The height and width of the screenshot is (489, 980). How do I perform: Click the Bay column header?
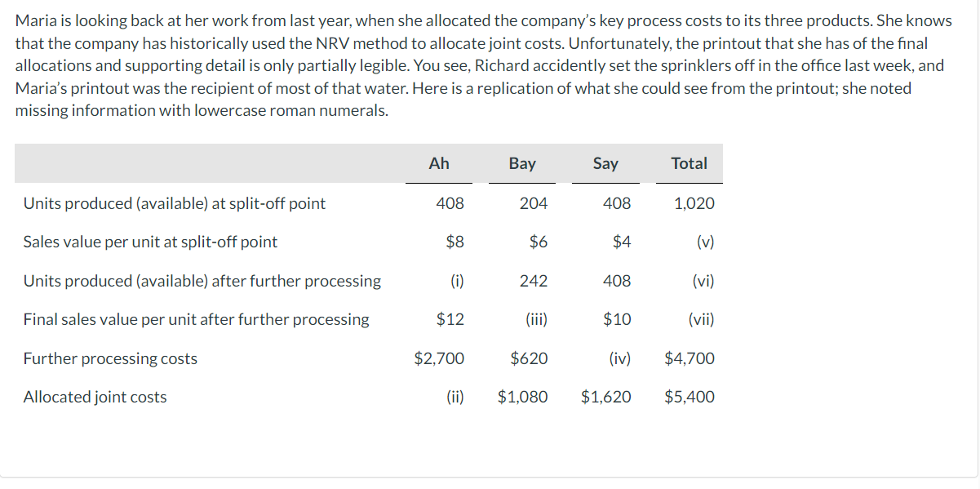(522, 163)
